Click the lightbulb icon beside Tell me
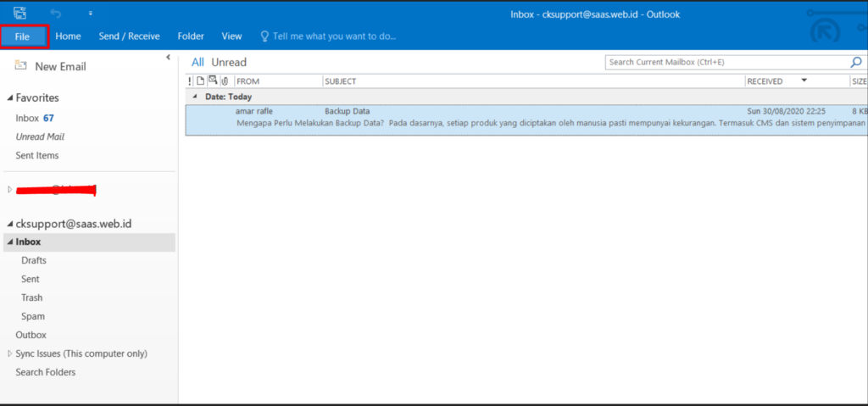Image resolution: width=868 pixels, height=406 pixels. click(264, 36)
